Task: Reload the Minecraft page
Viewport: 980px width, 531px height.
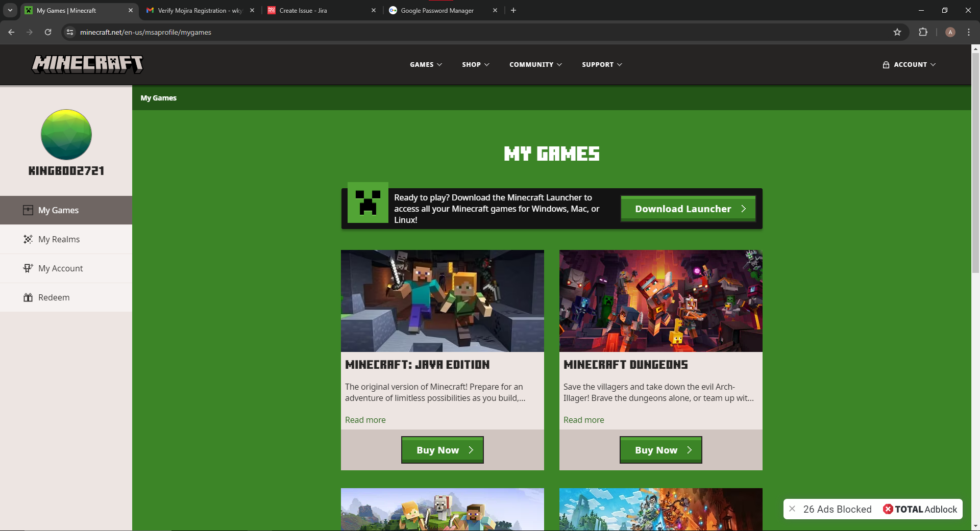Action: (48, 32)
